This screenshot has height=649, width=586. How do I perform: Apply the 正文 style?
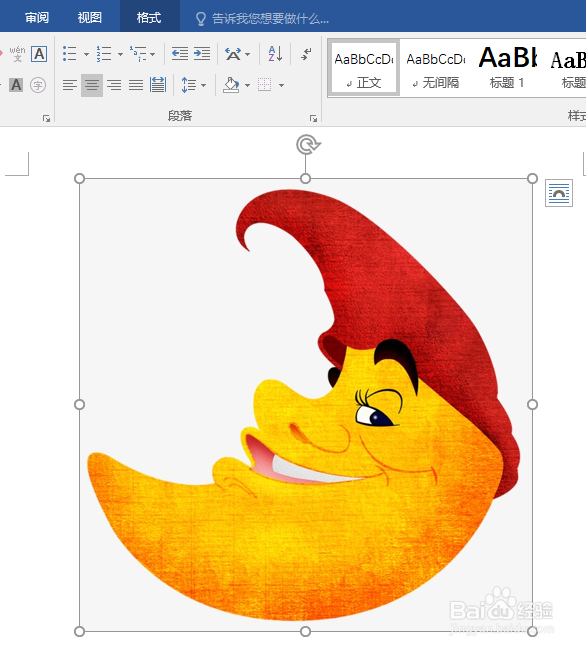(x=364, y=69)
